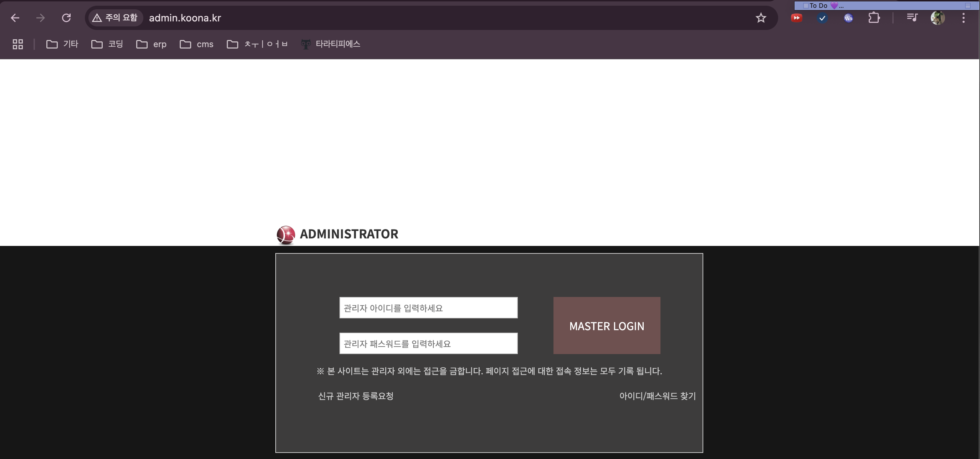The height and width of the screenshot is (459, 980).
Task: Expand the 기타 bookmark folder
Action: pyautogui.click(x=62, y=44)
